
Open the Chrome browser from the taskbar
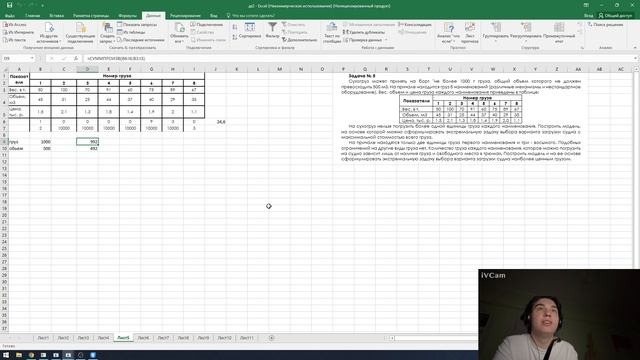31,355
